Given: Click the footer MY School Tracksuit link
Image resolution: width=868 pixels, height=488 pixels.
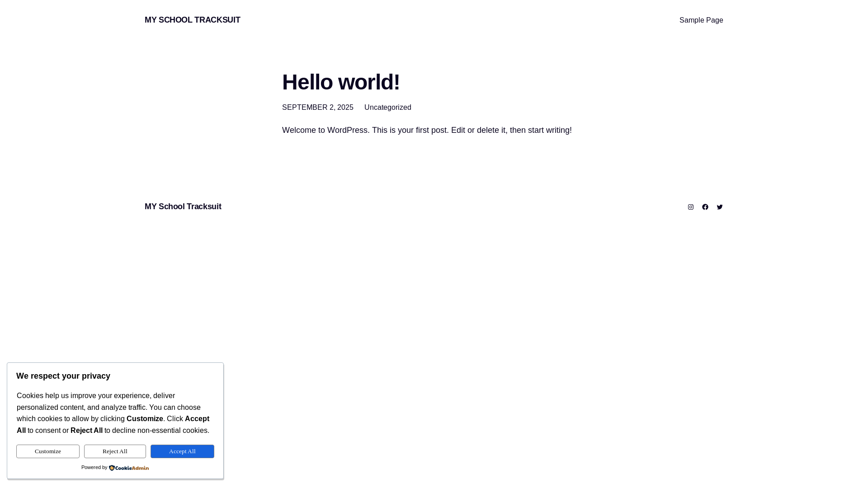Looking at the screenshot, I should (x=183, y=206).
